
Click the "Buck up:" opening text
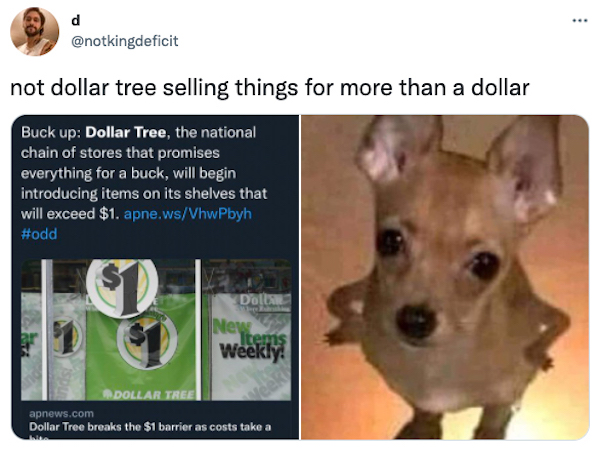click(51, 132)
